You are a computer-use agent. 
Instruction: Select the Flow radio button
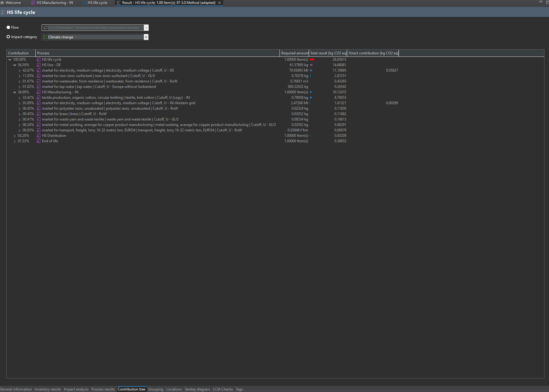8,27
